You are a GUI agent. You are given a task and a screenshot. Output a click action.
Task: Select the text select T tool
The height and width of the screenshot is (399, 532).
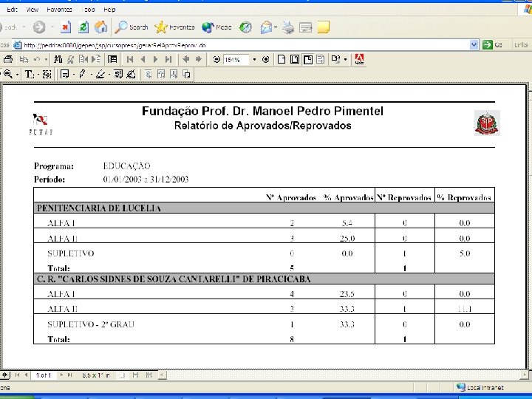[x=29, y=74]
